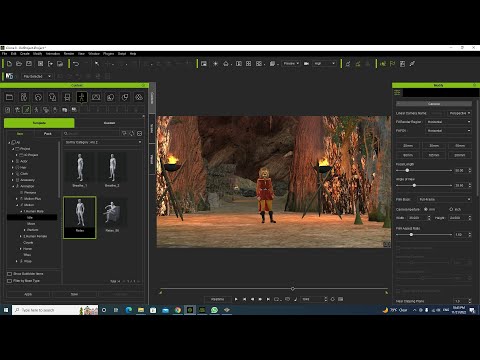The height and width of the screenshot is (360, 480).
Task: Adjust the Angle of View slider
Action: pyautogui.click(x=414, y=185)
